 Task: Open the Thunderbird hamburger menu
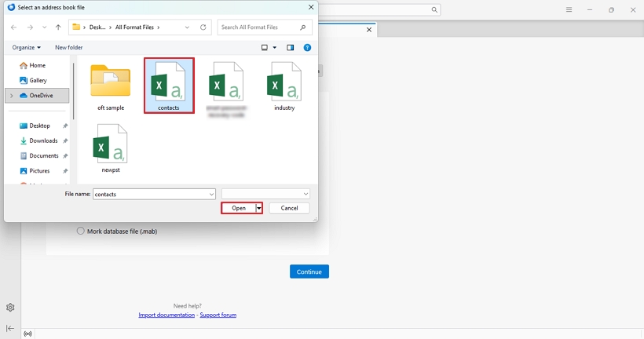569,9
